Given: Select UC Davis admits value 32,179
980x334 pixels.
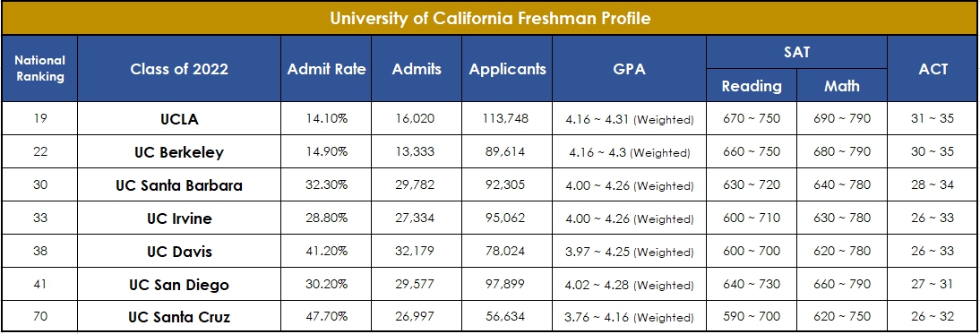Looking at the screenshot, I should [417, 251].
